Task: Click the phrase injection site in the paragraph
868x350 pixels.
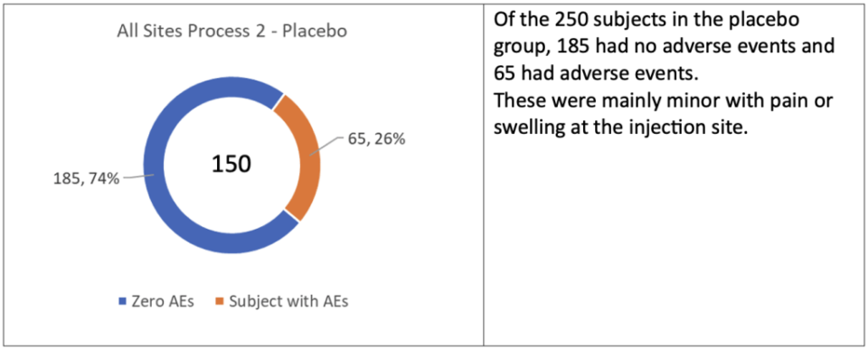Action: click(700, 127)
